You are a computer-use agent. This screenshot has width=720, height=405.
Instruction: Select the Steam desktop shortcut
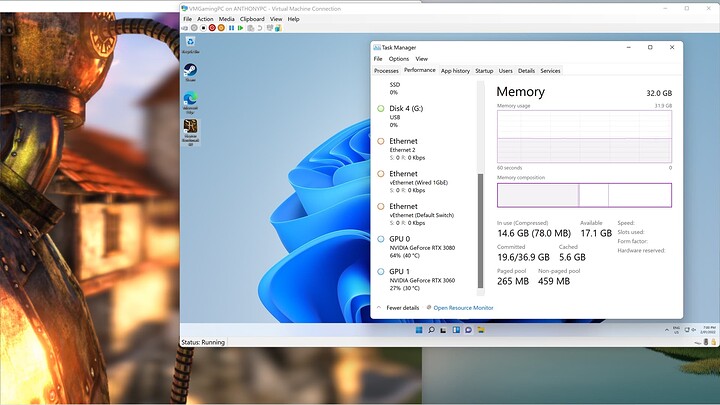190,73
